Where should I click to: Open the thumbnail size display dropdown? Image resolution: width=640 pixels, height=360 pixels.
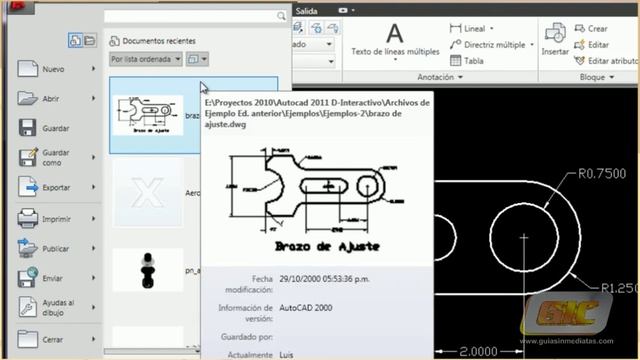(197, 59)
